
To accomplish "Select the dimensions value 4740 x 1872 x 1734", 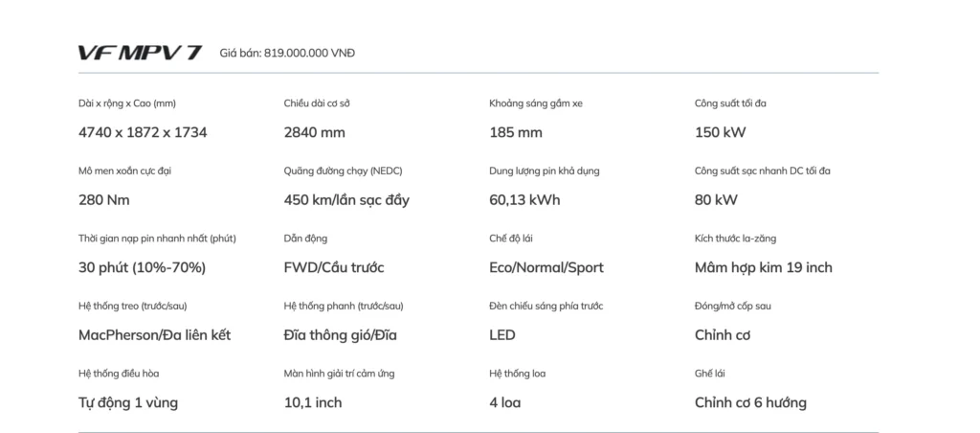I will click(x=143, y=132).
